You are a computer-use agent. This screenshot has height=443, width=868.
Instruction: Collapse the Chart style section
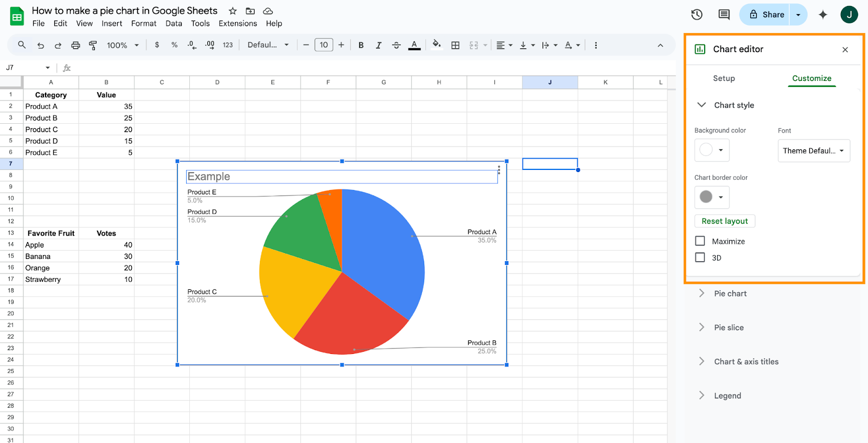pos(701,105)
